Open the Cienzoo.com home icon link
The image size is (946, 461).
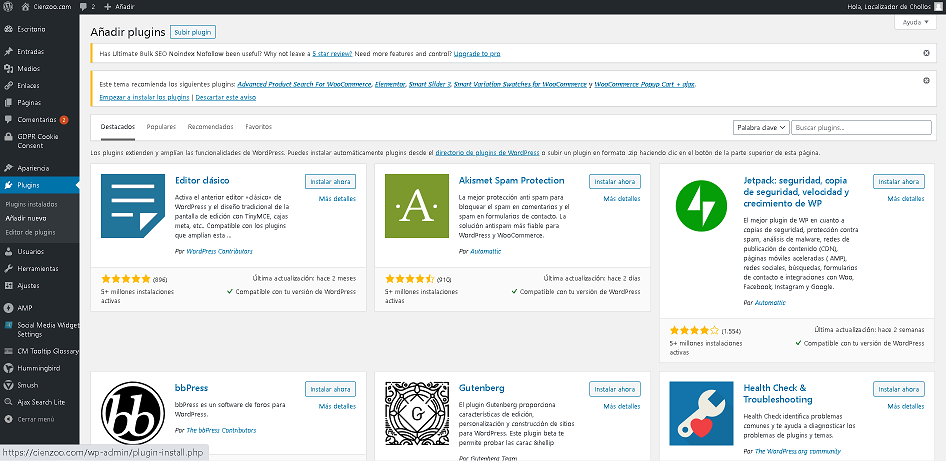tap(46, 6)
